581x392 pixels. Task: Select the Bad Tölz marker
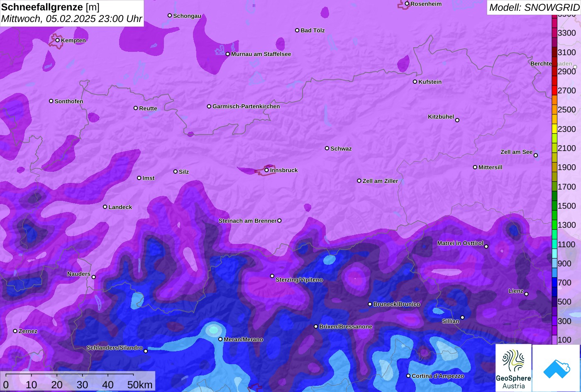pyautogui.click(x=297, y=30)
